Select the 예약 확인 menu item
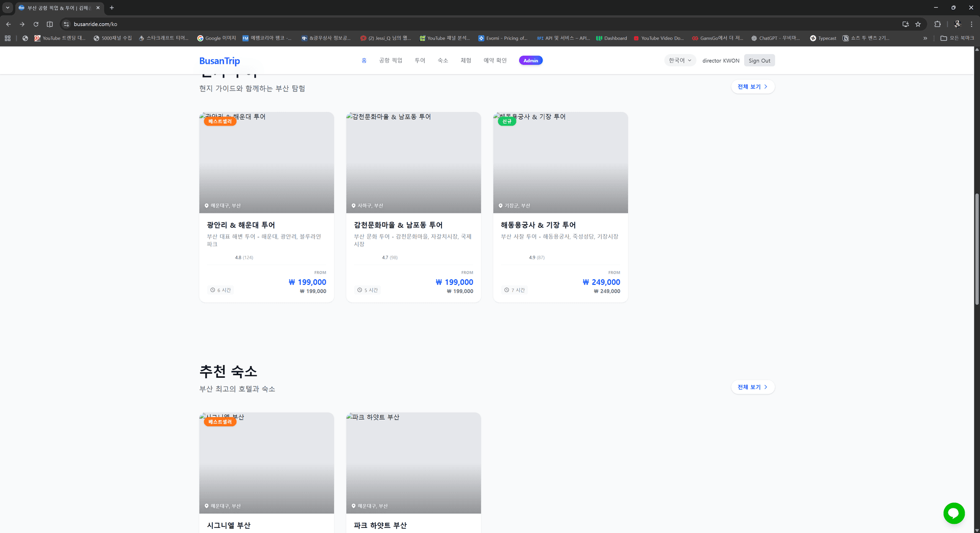 pyautogui.click(x=495, y=60)
